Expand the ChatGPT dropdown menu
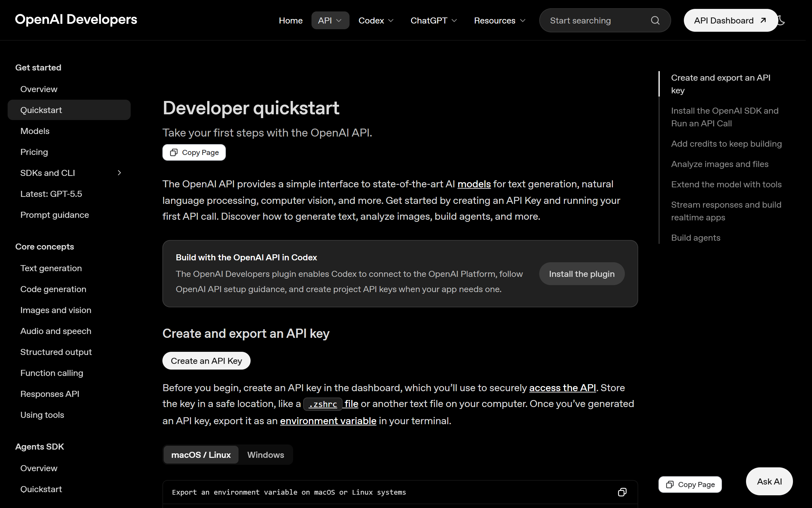 [x=434, y=21]
